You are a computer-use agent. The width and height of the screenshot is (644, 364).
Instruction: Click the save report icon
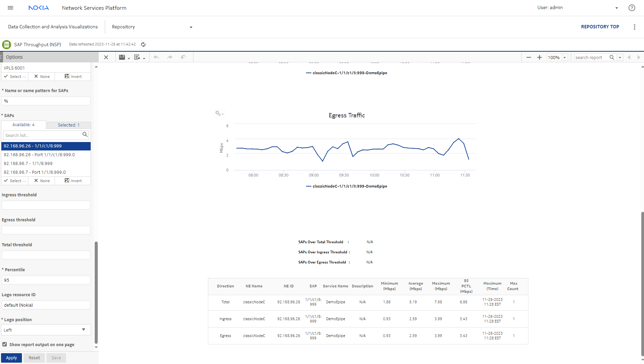122,57
